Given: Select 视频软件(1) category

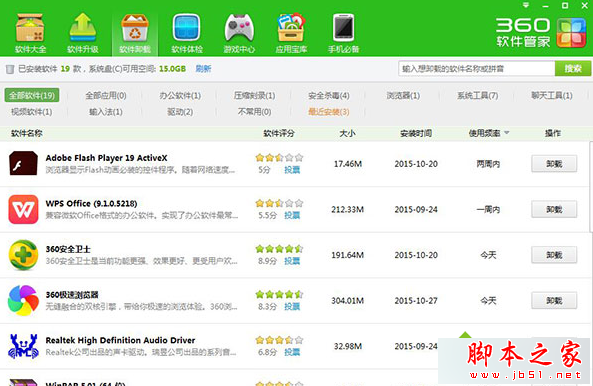Looking at the screenshot, I should (x=32, y=112).
